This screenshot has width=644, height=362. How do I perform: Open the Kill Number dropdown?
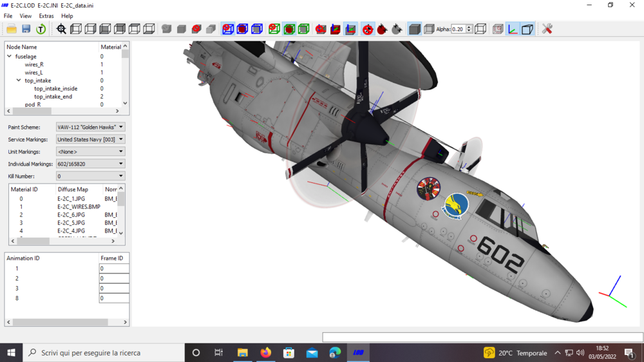click(90, 176)
